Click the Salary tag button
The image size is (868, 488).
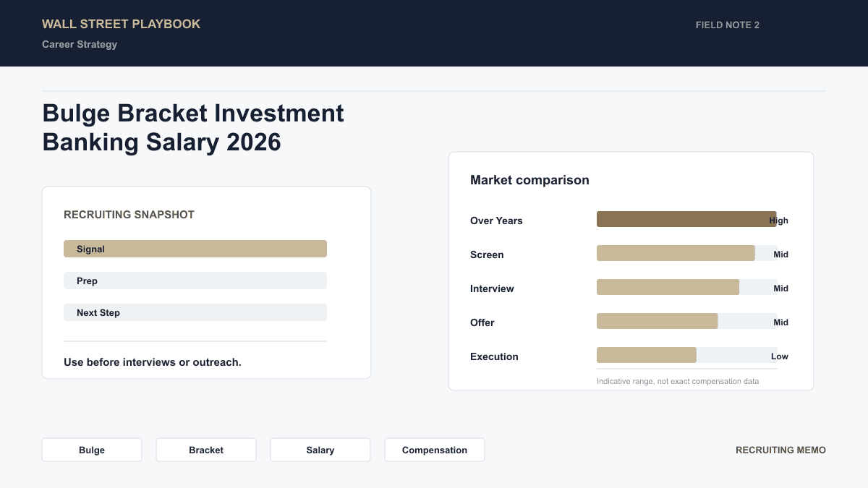point(320,450)
